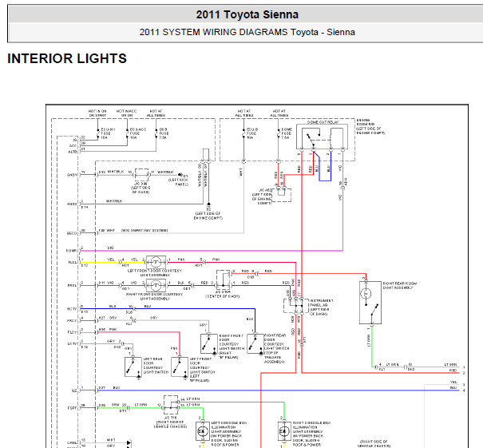Click the right rear room light assembly symbol

point(370,303)
